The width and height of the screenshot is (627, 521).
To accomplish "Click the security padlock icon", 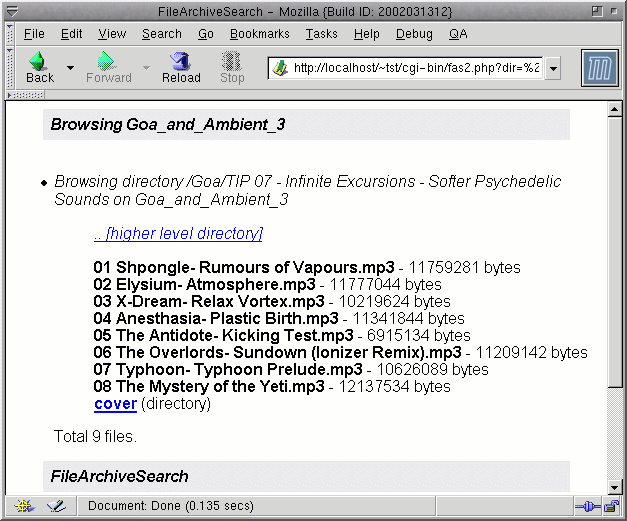I will tap(611, 506).
